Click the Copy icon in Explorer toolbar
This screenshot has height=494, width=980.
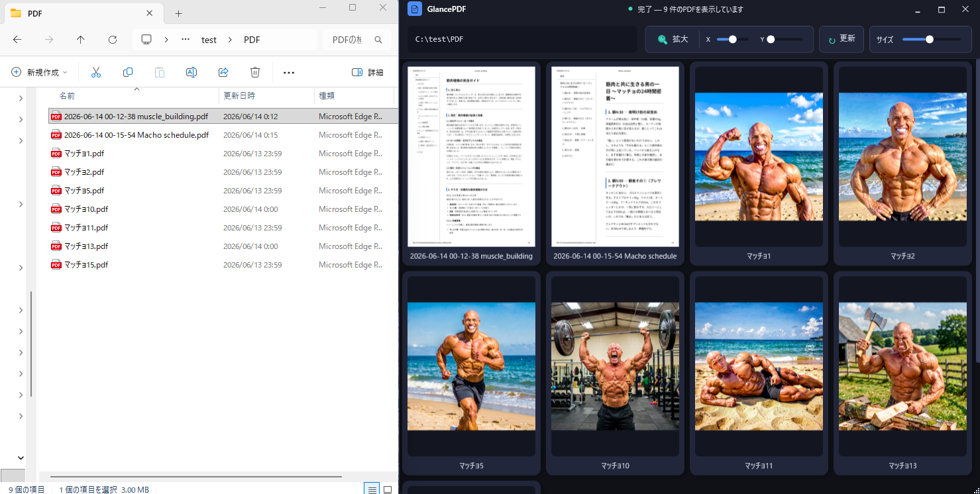(128, 72)
